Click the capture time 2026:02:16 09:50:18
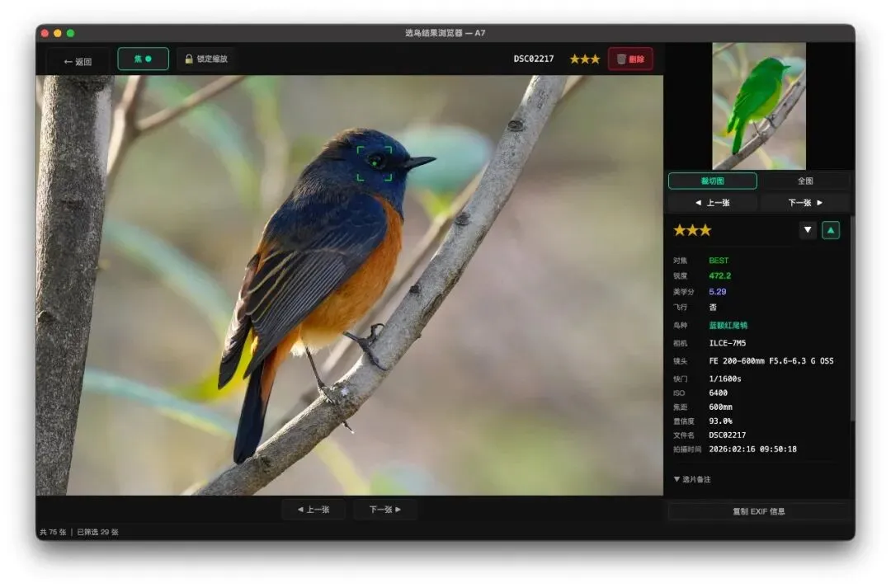The width and height of the screenshot is (891, 588). click(x=752, y=449)
